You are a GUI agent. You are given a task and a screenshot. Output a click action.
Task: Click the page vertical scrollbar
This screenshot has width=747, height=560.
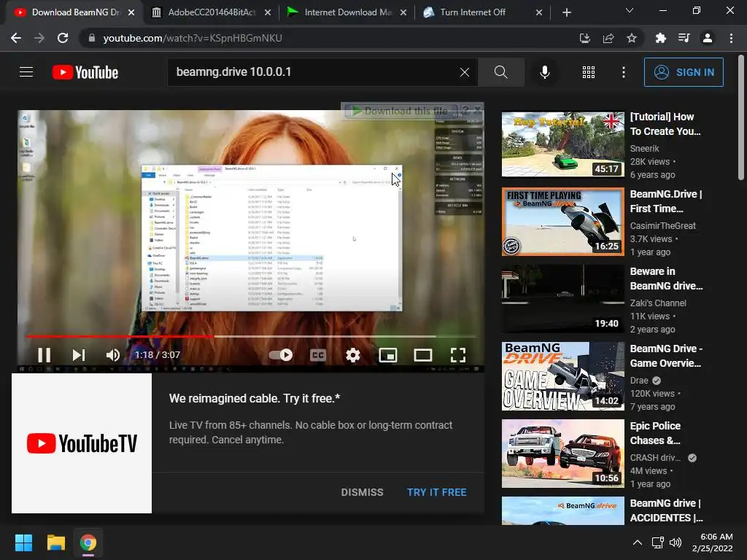tap(741, 117)
